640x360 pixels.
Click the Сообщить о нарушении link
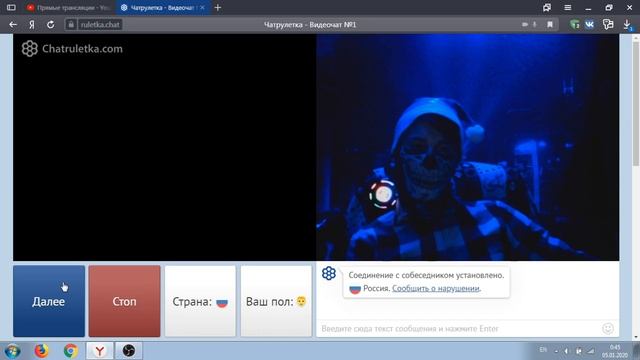tap(436, 288)
